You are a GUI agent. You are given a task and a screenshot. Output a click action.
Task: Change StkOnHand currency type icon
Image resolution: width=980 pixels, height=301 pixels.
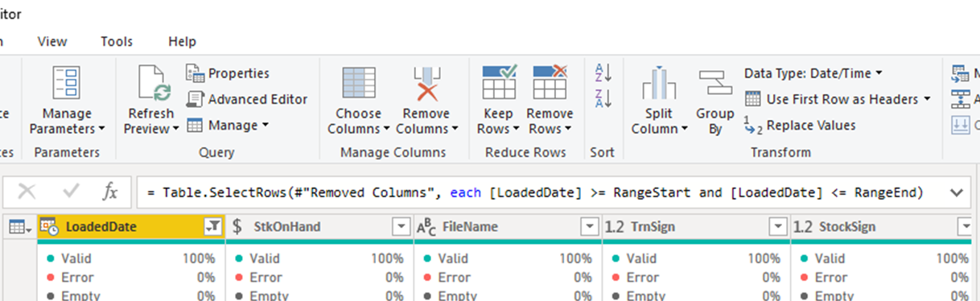tap(237, 228)
